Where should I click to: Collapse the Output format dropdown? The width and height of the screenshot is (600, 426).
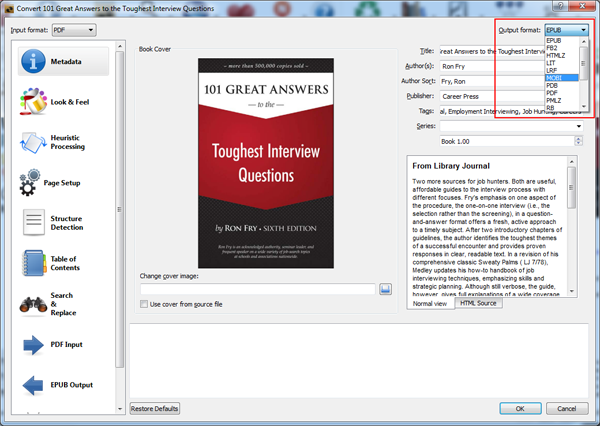566,30
